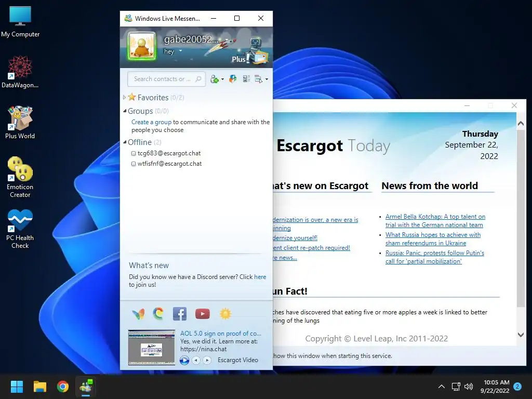The height and width of the screenshot is (399, 532).
Task: Click the What's new heading in Messenger
Action: (x=149, y=265)
